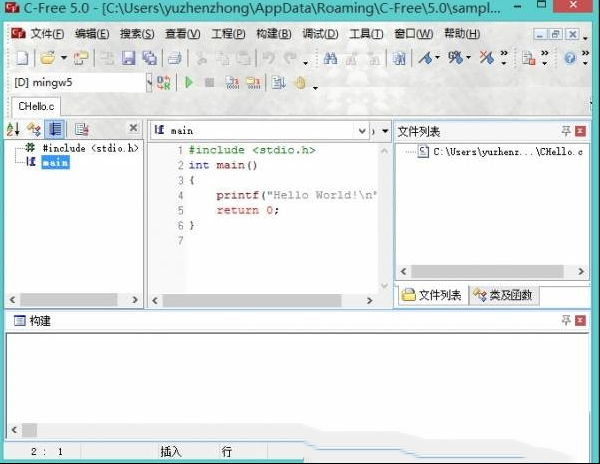600x464 pixels.
Task: Click the 插入 status bar indicator
Action: coord(171,452)
